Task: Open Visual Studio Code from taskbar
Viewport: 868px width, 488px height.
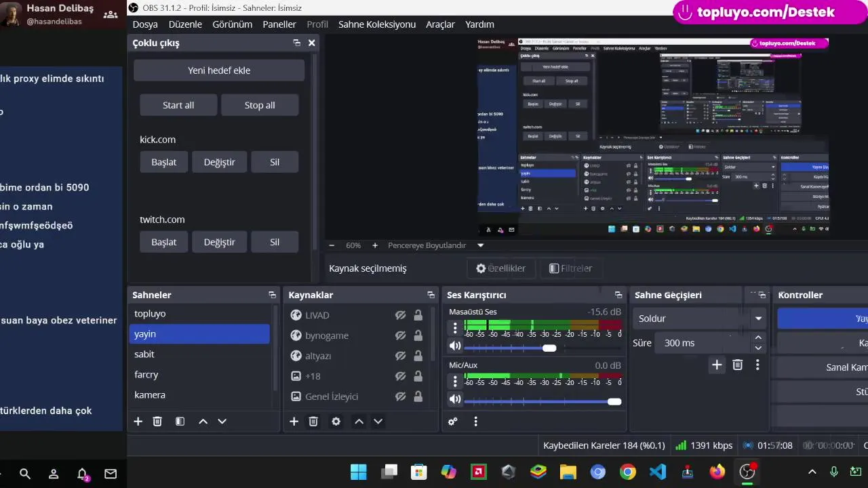Action: click(657, 472)
